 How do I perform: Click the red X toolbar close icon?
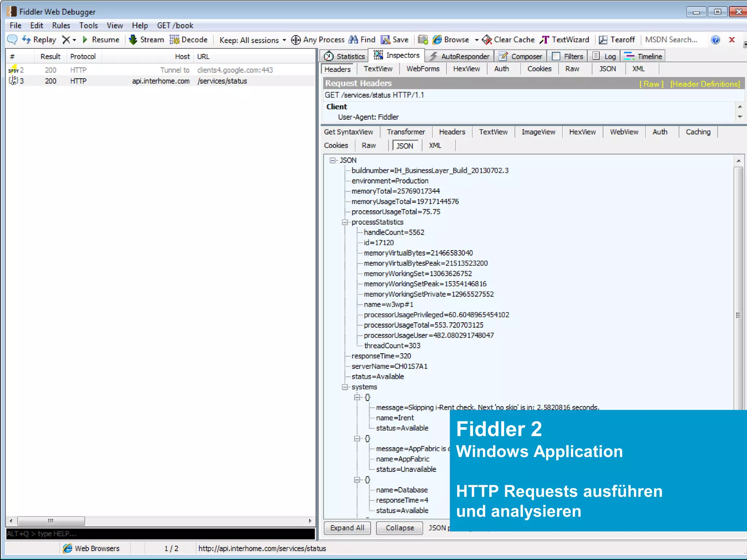732,39
